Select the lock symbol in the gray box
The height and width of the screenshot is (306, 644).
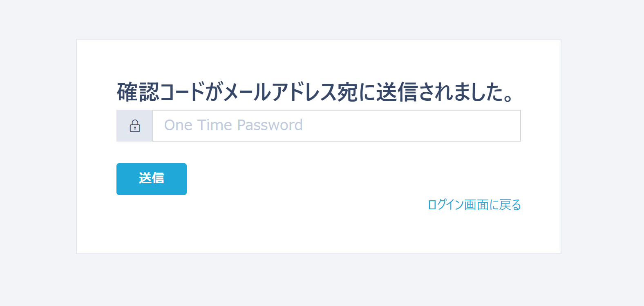[x=135, y=126]
